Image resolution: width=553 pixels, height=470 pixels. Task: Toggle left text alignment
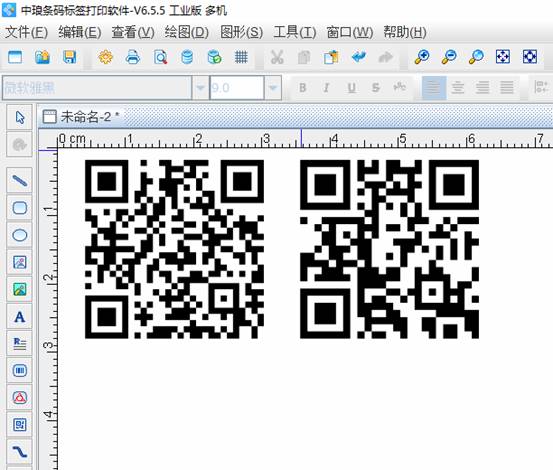(x=433, y=87)
